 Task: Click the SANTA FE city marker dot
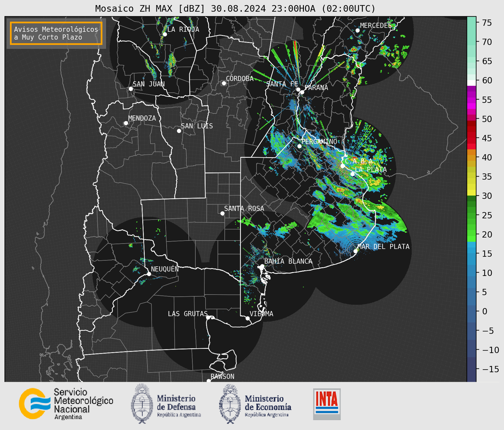point(298,89)
